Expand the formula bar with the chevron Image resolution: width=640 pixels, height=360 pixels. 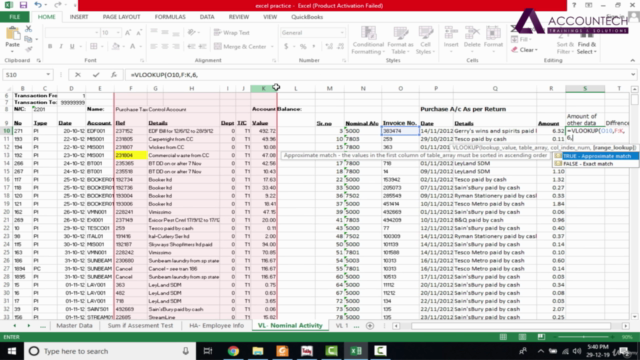pyautogui.click(x=633, y=75)
